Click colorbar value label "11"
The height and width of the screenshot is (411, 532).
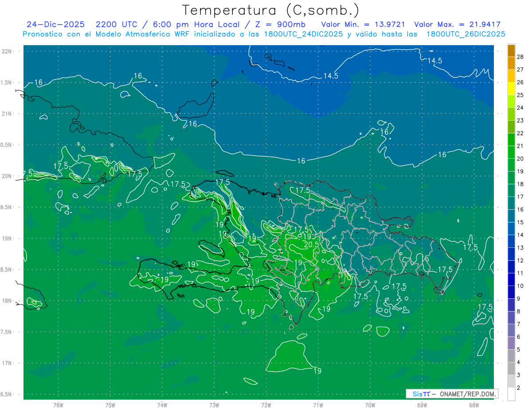(x=520, y=273)
